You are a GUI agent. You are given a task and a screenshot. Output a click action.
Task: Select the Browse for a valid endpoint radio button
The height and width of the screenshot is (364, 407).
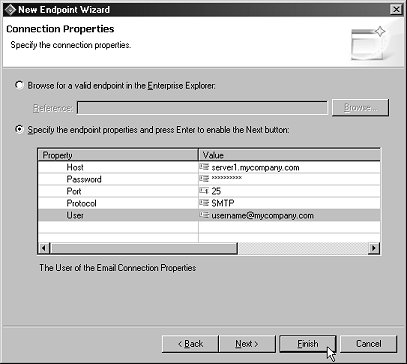pos(19,86)
